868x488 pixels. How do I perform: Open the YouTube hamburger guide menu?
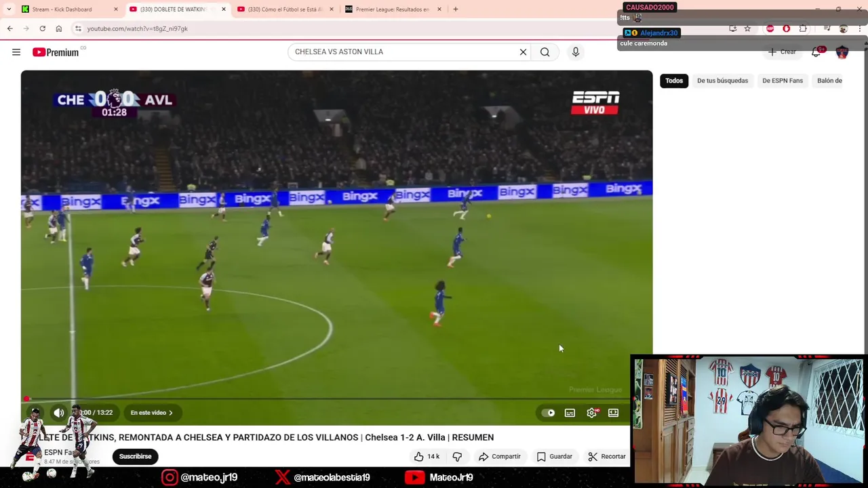pyautogui.click(x=16, y=52)
